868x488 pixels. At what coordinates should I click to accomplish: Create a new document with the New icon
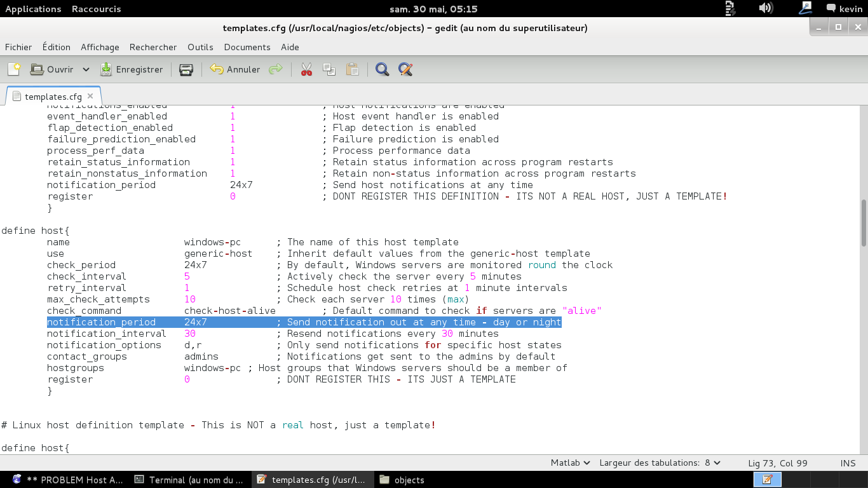[x=14, y=69]
